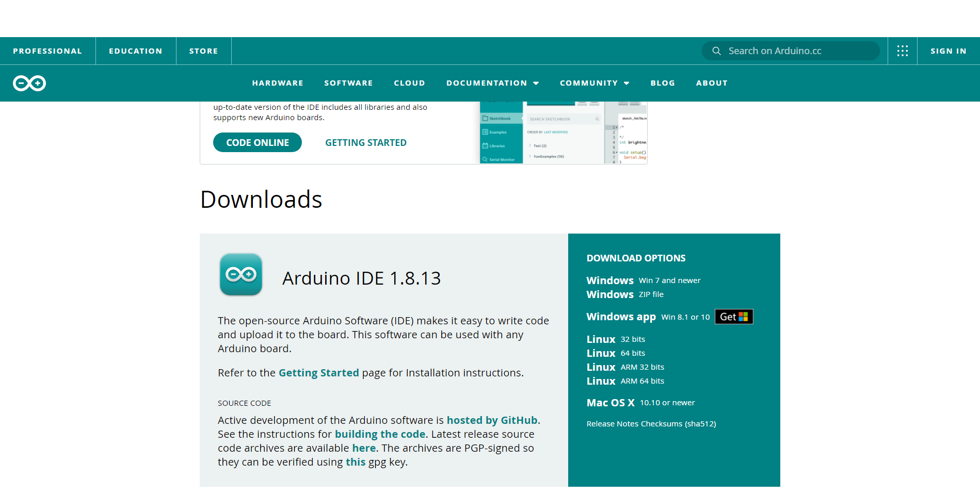This screenshot has height=495, width=980.
Task: Click the CODE ONLINE button
Action: tap(257, 142)
